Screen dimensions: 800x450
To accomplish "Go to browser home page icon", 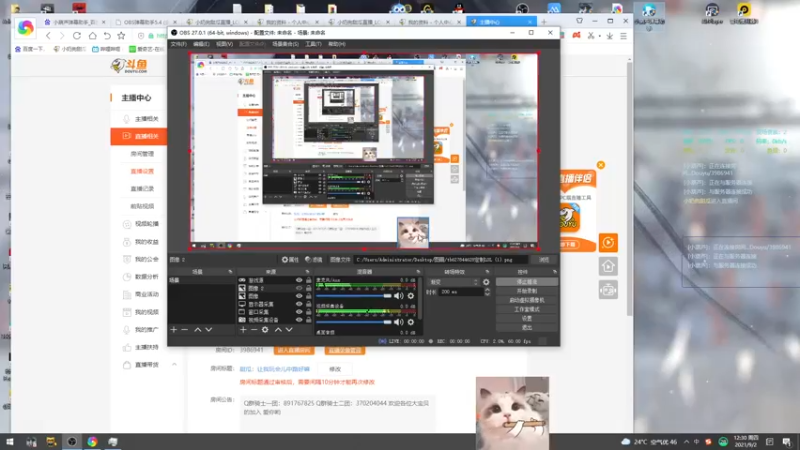I will 92,36.
